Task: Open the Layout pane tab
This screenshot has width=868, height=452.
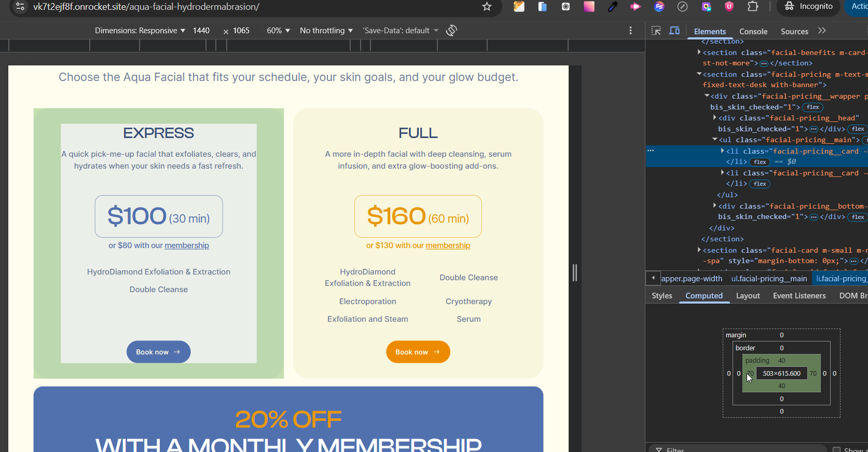Action: point(748,296)
